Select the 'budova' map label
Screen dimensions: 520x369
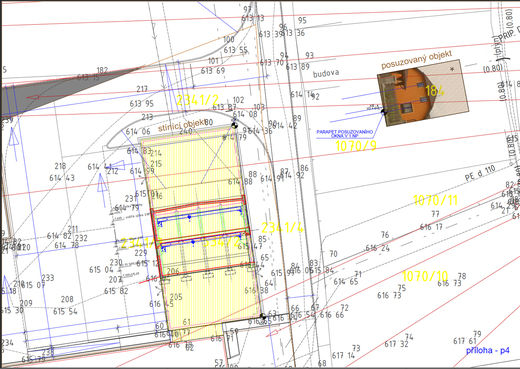[326, 73]
